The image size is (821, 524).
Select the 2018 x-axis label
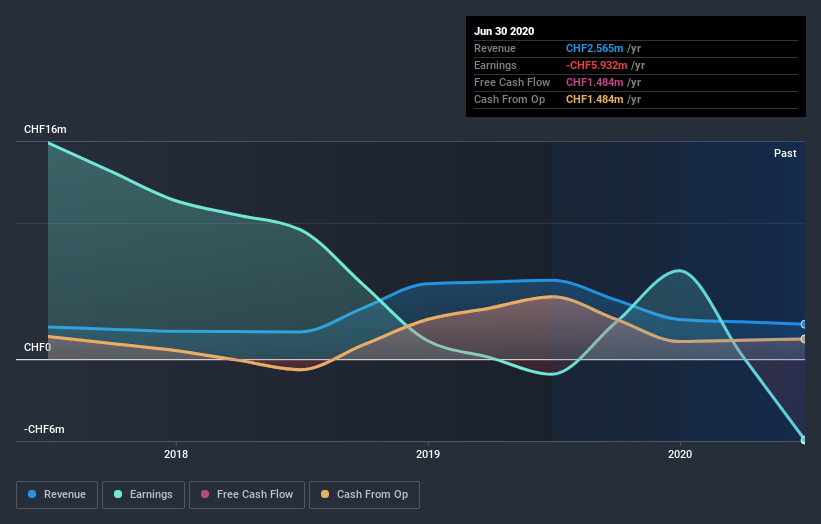pyautogui.click(x=176, y=454)
